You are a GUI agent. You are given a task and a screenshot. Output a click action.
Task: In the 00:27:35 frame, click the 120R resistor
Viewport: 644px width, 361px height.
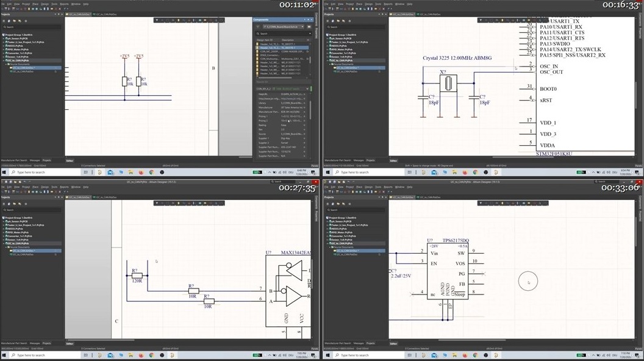pos(137,276)
